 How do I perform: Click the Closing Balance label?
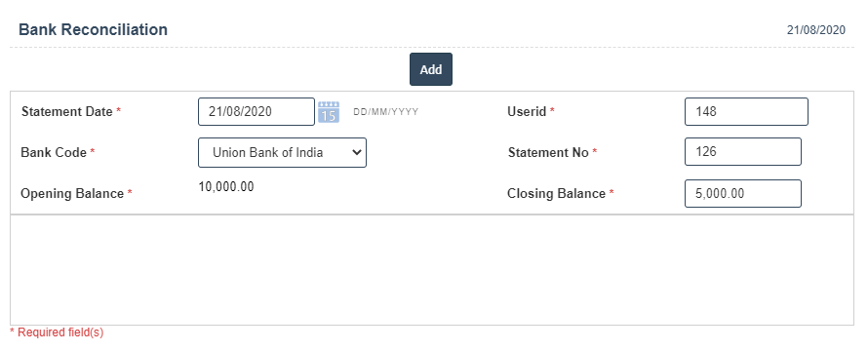click(556, 194)
